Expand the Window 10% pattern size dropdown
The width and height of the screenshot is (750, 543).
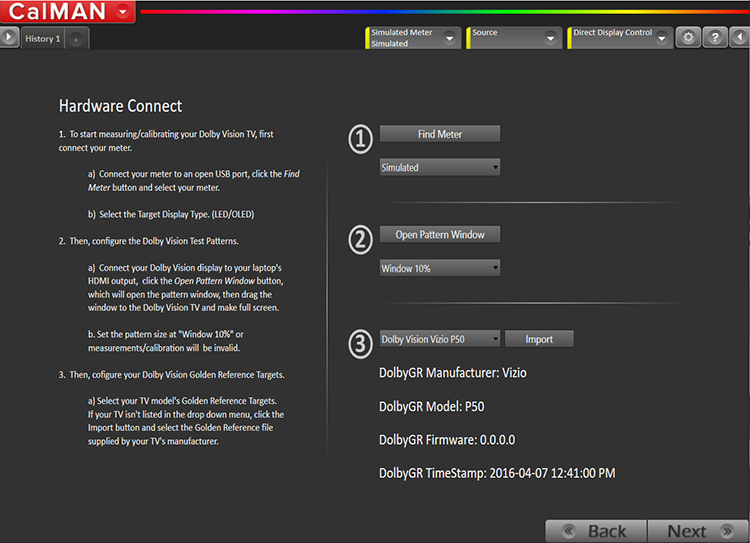[440, 268]
